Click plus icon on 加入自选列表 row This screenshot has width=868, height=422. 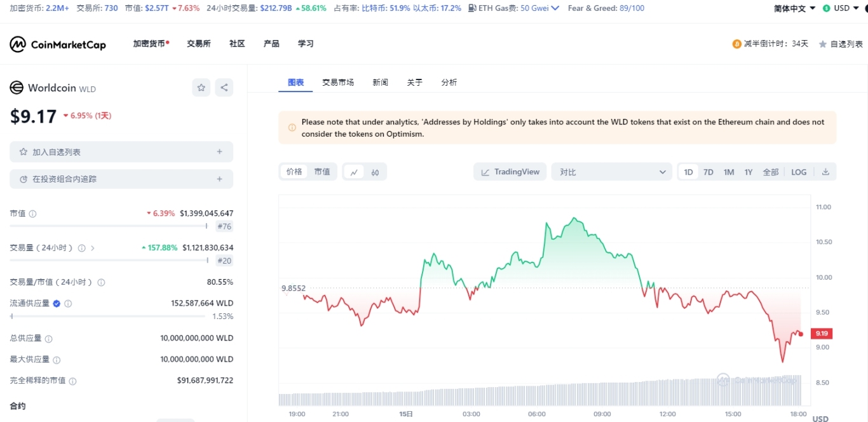pyautogui.click(x=220, y=152)
